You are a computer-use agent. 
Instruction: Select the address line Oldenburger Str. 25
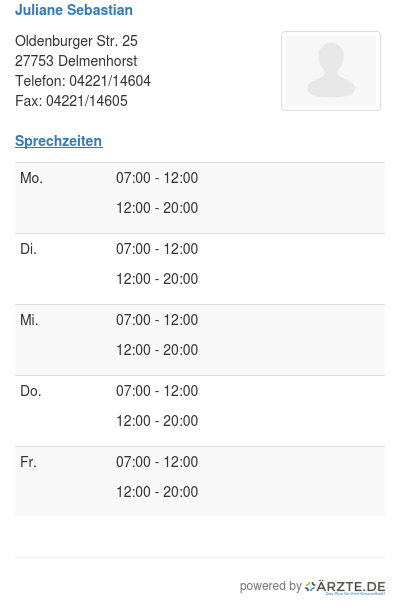76,41
